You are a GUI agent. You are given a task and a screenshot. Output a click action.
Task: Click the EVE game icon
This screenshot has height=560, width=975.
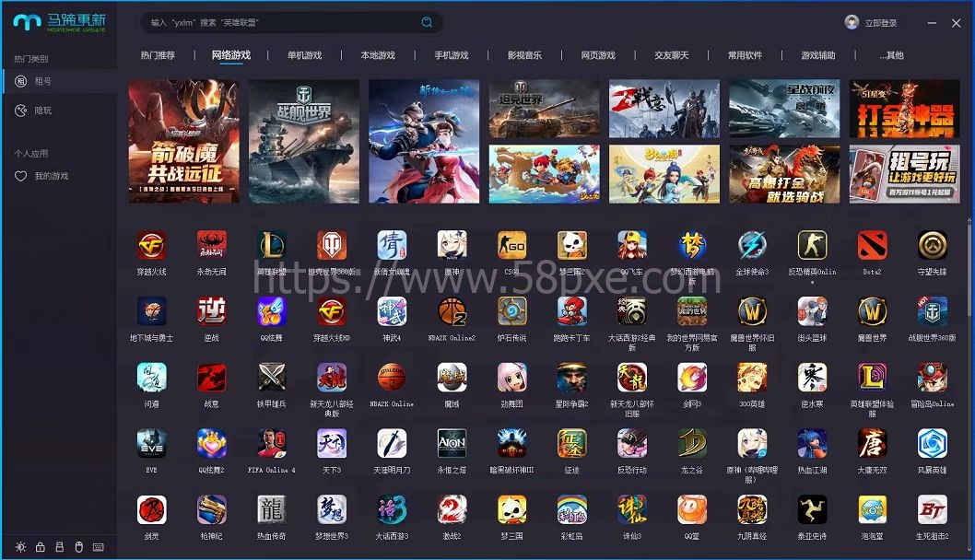pos(151,444)
